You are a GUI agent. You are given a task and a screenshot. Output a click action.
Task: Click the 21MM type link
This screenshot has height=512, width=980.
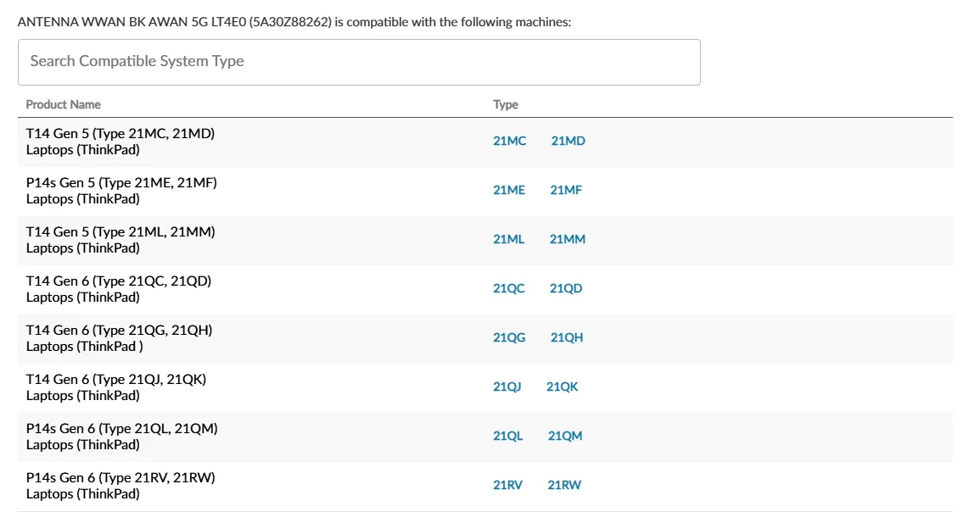click(567, 239)
